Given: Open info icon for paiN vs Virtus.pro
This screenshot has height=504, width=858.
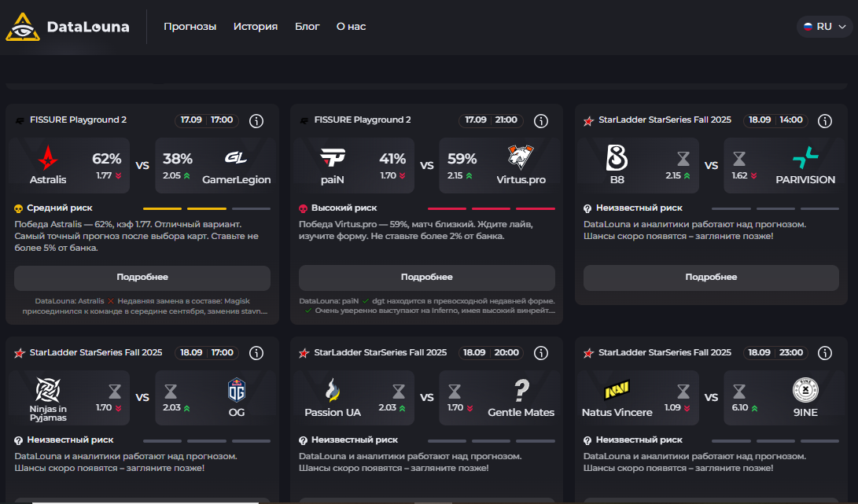Looking at the screenshot, I should coord(540,121).
